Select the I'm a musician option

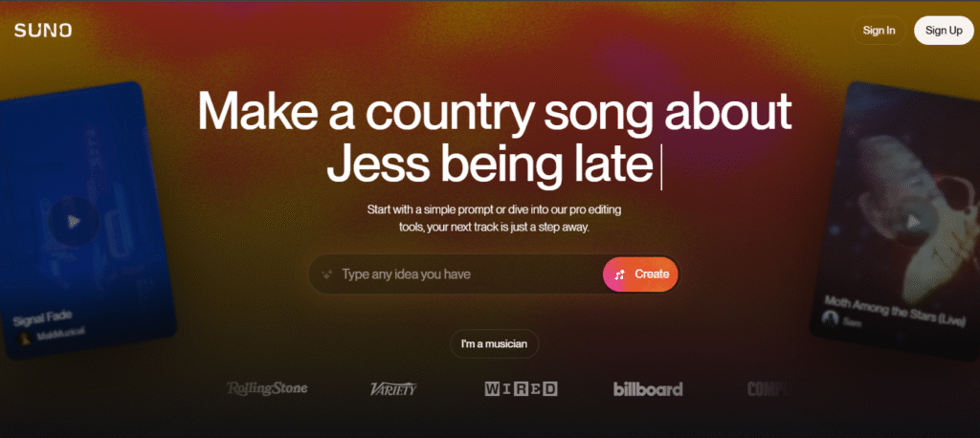(494, 343)
